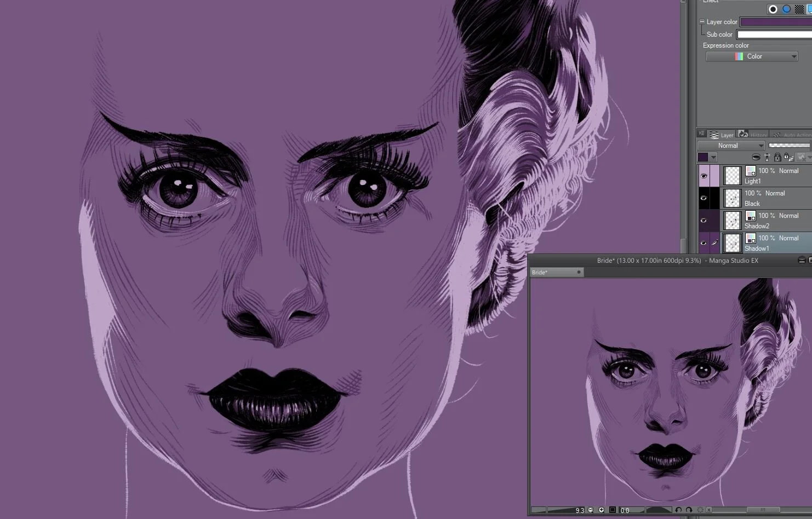Image resolution: width=812 pixels, height=519 pixels.
Task: Click the Shadow1 layer thumbnail
Action: (x=733, y=243)
